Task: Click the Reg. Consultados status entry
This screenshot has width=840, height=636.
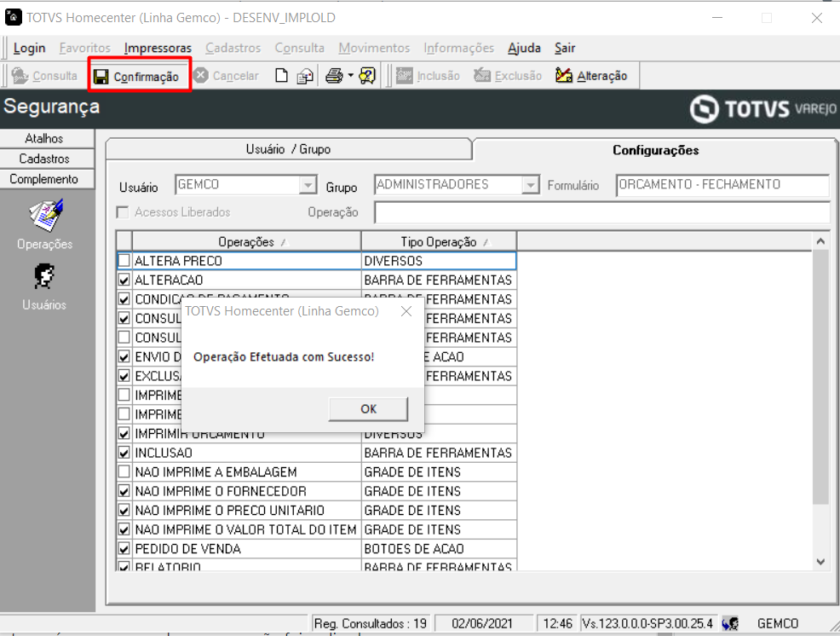Action: pyautogui.click(x=371, y=624)
